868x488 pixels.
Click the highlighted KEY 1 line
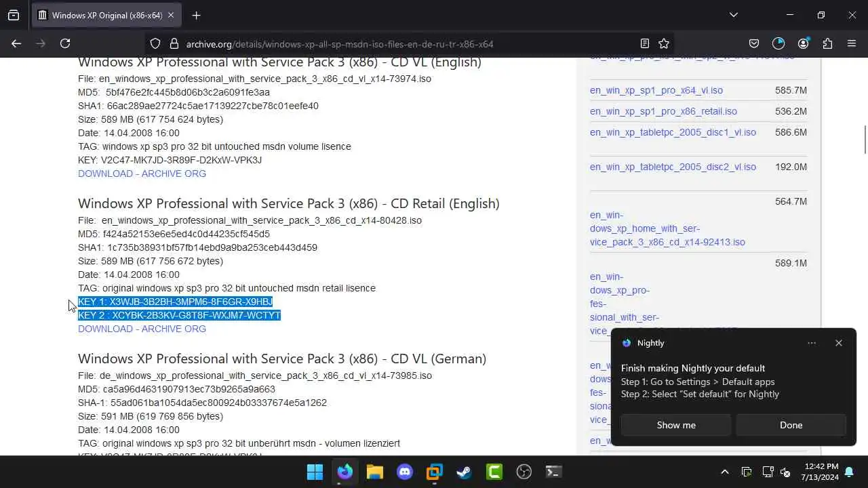(x=175, y=302)
